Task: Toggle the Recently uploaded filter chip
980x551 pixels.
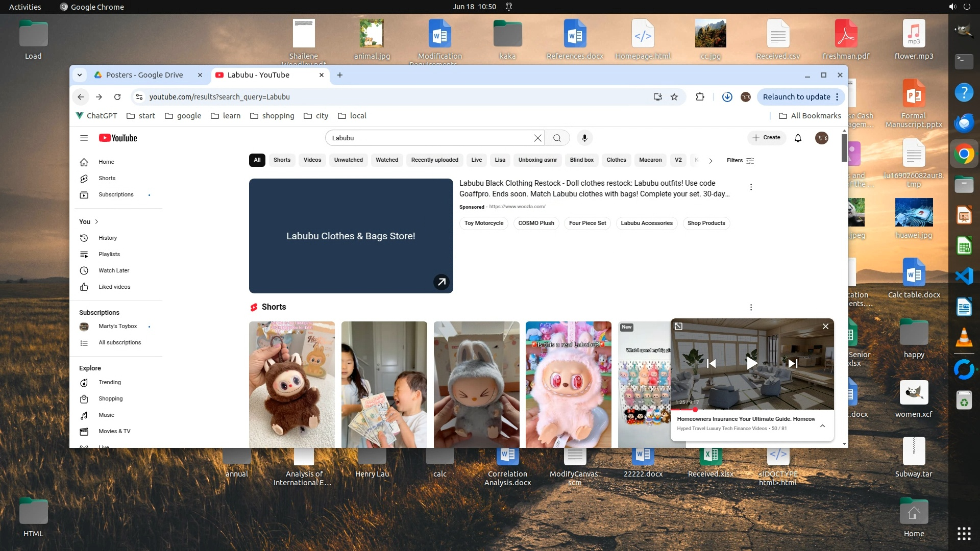Action: tap(434, 160)
